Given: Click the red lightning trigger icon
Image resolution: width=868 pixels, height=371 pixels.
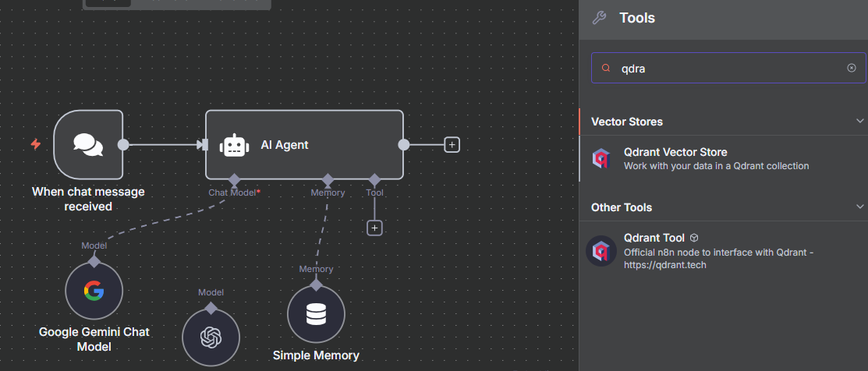Looking at the screenshot, I should click(x=35, y=144).
